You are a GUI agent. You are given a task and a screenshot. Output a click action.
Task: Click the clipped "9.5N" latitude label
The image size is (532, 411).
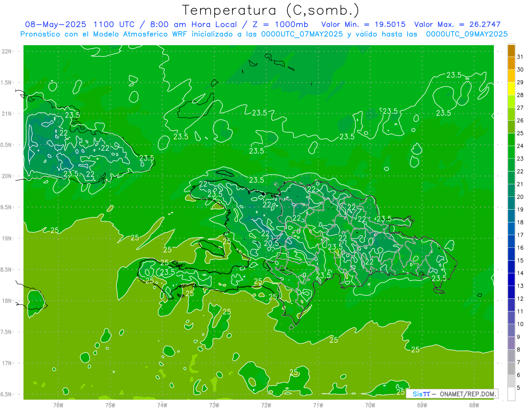tap(6, 207)
